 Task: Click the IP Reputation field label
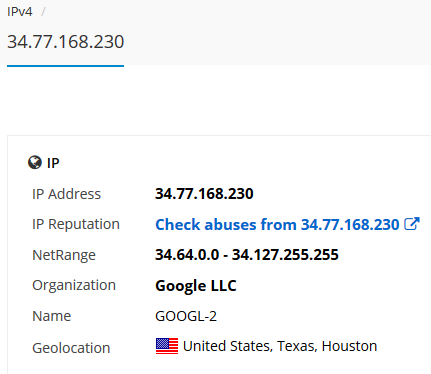(76, 224)
